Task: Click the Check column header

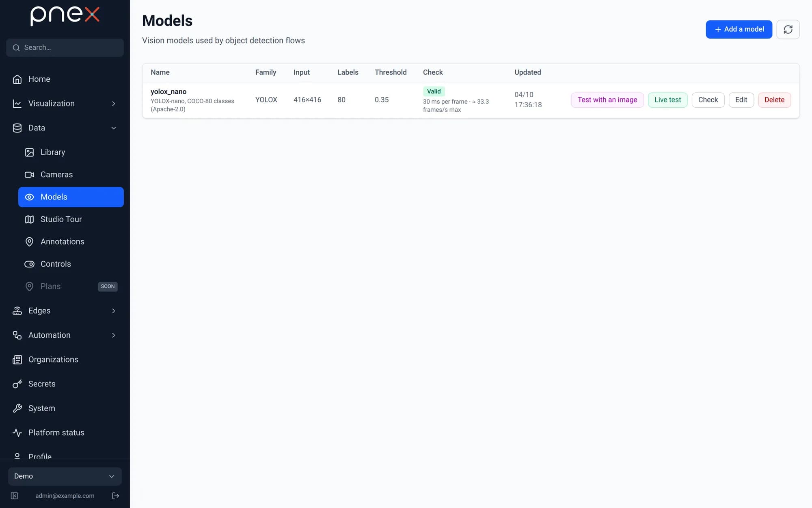Action: (x=433, y=72)
